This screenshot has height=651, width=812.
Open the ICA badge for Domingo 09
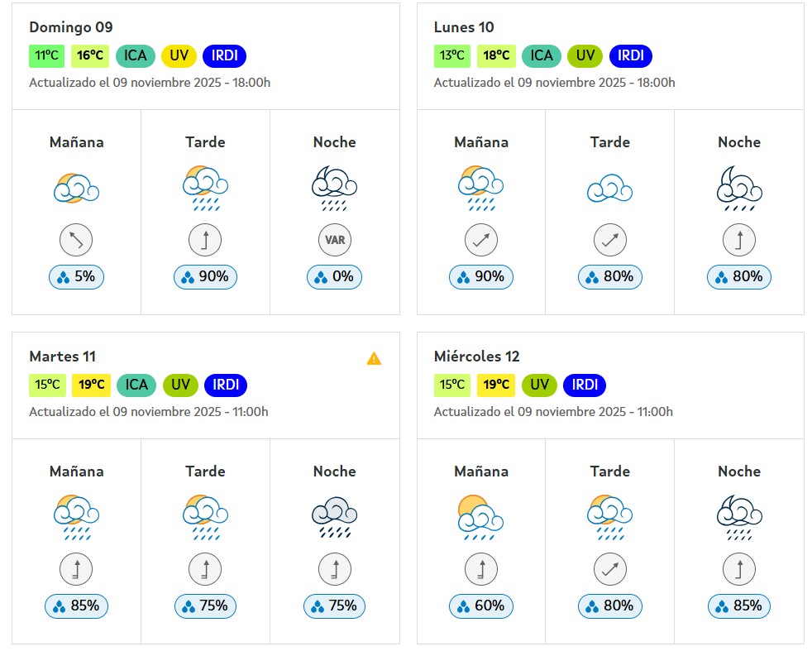coord(136,56)
